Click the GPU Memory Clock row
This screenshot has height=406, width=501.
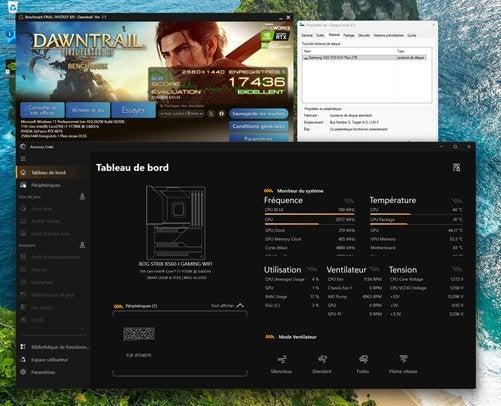coord(310,239)
